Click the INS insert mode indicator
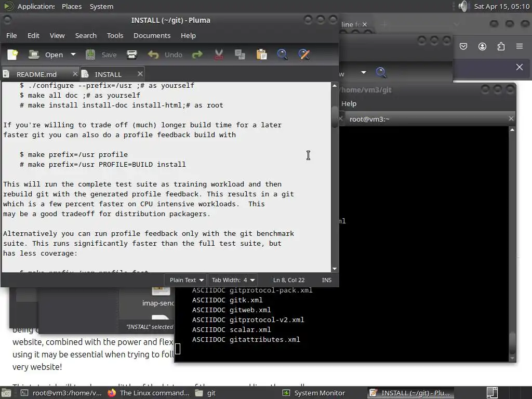532x399 pixels. tap(327, 280)
